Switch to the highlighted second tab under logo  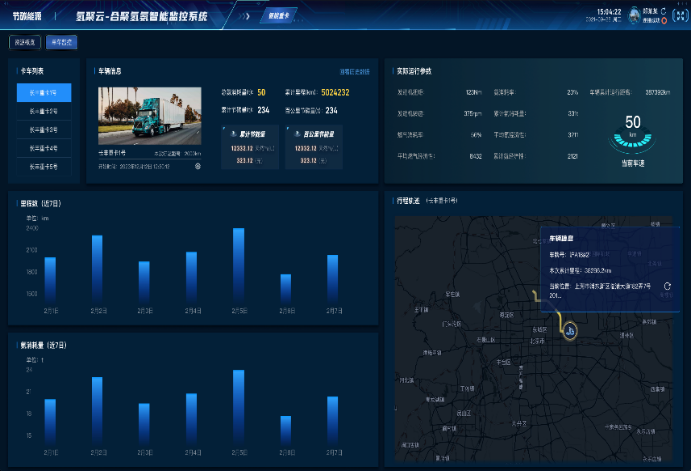point(61,43)
